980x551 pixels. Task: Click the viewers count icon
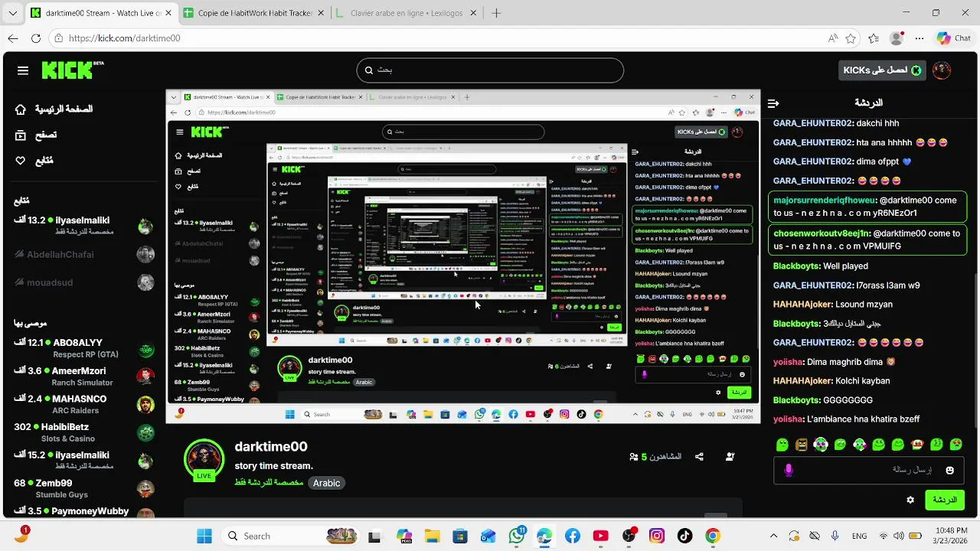634,457
